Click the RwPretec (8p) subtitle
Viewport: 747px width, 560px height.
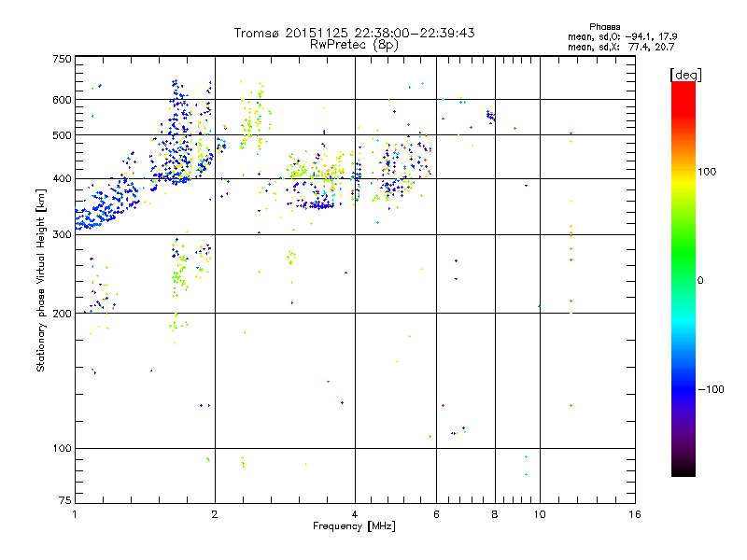click(354, 44)
